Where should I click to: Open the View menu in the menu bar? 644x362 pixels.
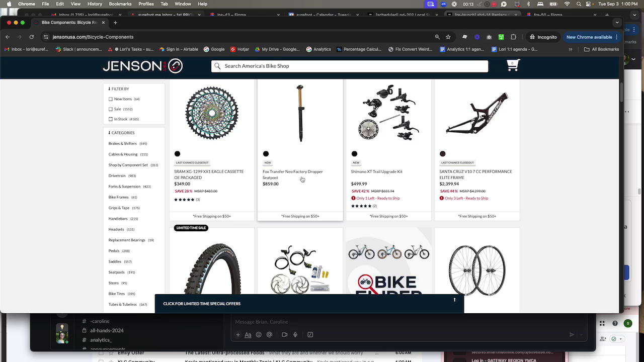pyautogui.click(x=75, y=4)
